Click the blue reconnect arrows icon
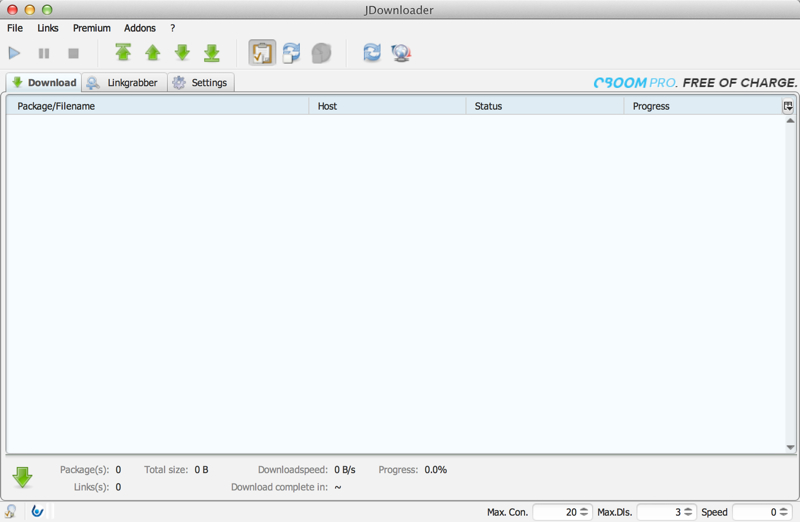 coord(372,53)
